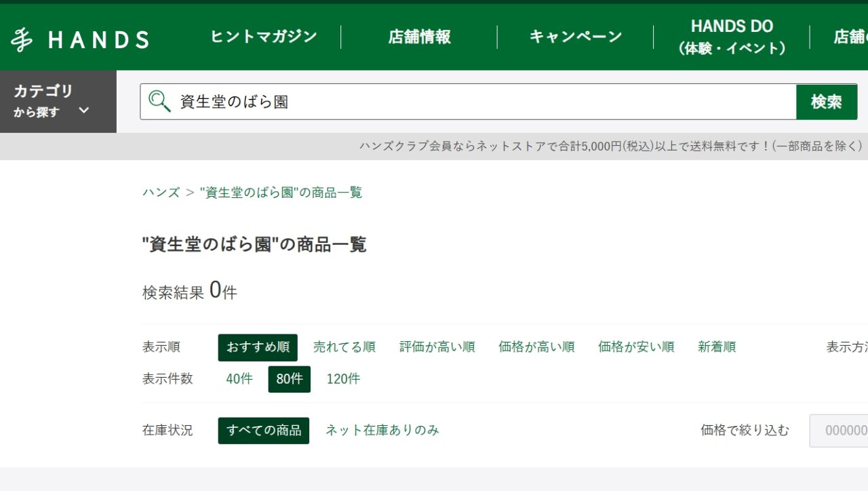
Task: Open the ヒントマガジン menu item
Action: [264, 37]
